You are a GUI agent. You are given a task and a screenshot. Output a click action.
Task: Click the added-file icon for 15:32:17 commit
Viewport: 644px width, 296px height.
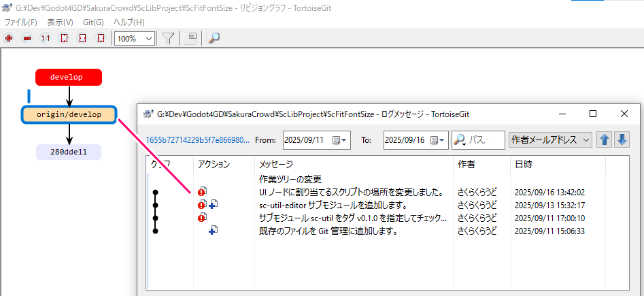[213, 204]
